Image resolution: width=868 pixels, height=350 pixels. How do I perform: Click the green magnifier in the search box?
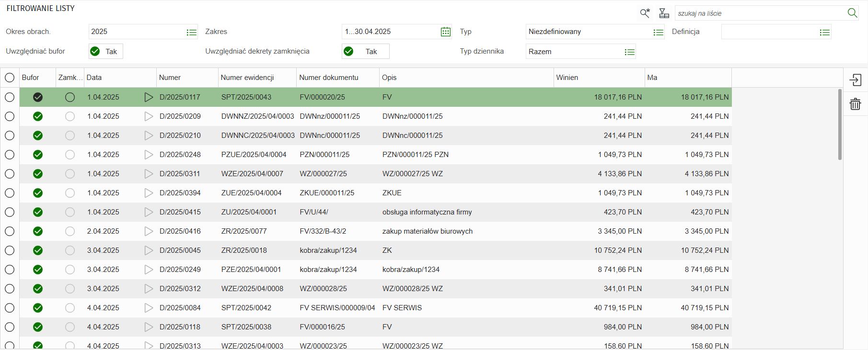852,13
